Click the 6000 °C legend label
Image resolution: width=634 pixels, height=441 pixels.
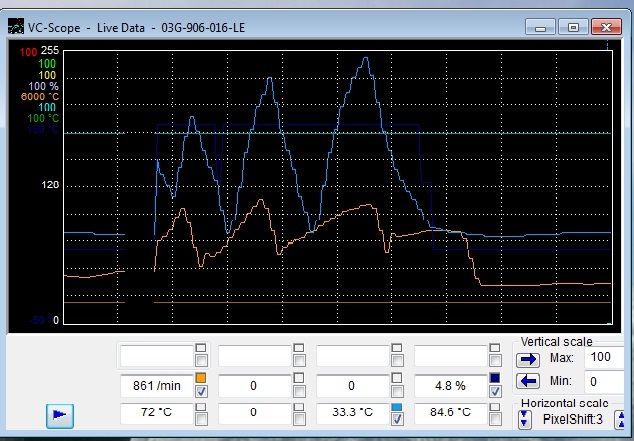click(x=40, y=97)
